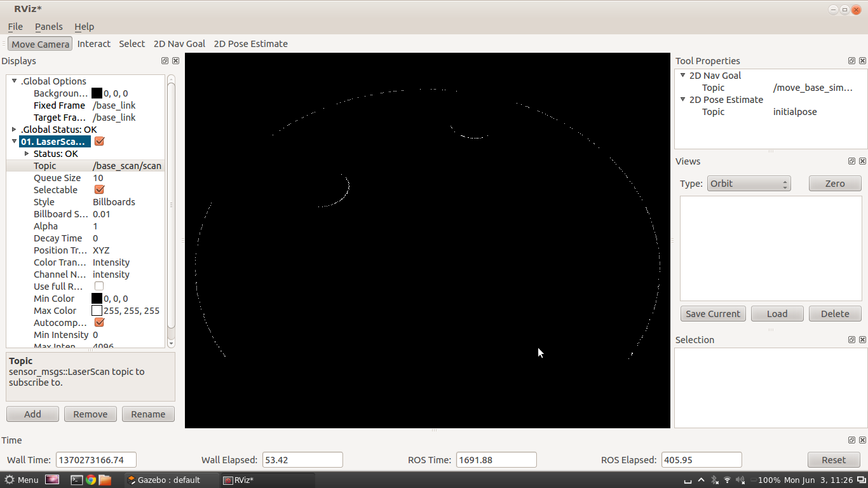The image size is (868, 488).
Task: Click the muted volume tray icon
Action: click(x=740, y=480)
